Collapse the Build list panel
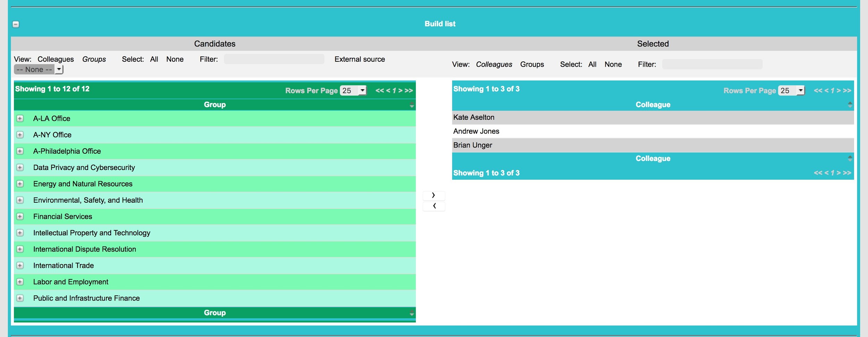This screenshot has width=868, height=337. pyautogui.click(x=16, y=24)
